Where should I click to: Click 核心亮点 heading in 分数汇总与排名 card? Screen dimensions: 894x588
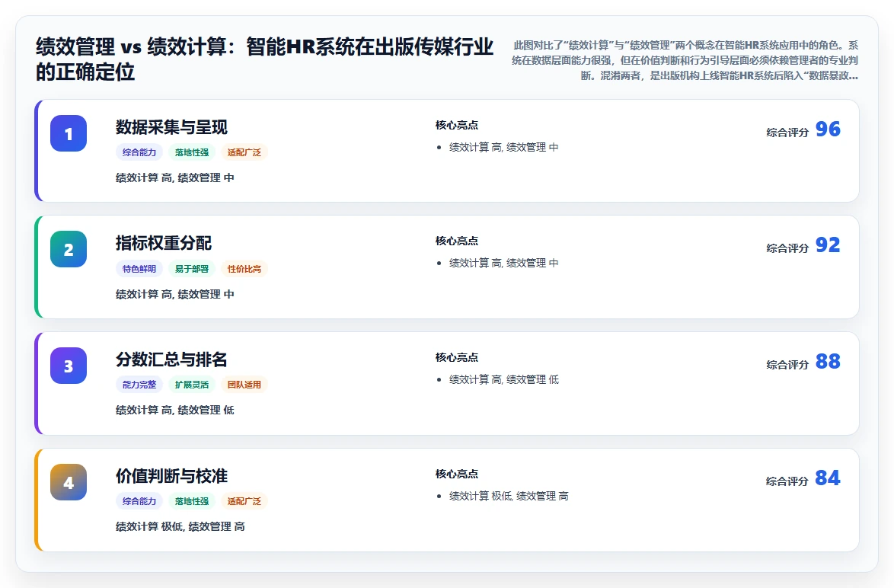pos(457,357)
